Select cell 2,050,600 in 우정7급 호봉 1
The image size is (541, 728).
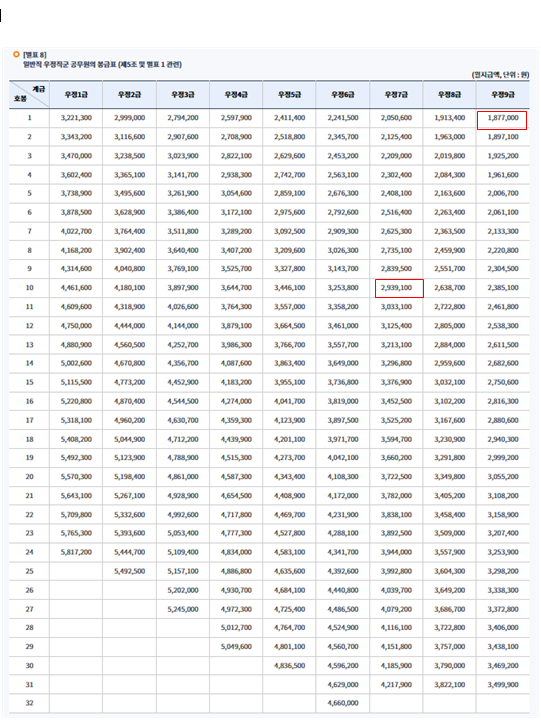(397, 118)
